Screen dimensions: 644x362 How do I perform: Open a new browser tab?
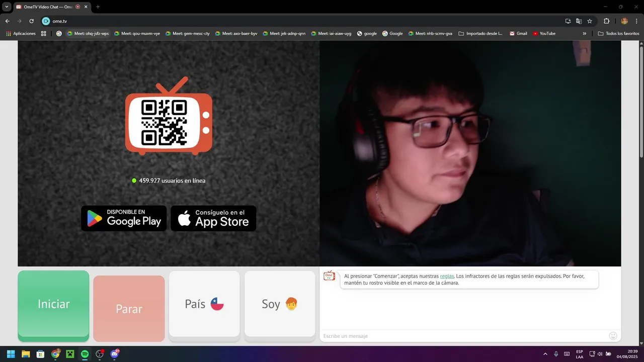(x=98, y=7)
